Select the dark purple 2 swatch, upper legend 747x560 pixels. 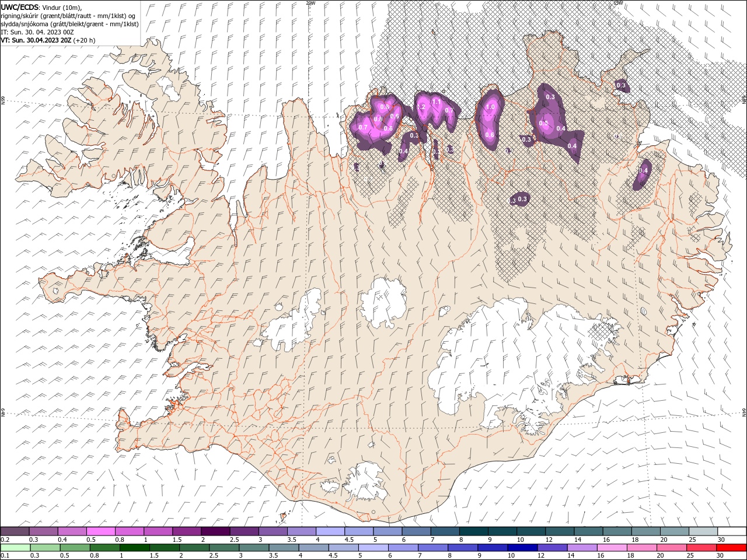(215, 531)
